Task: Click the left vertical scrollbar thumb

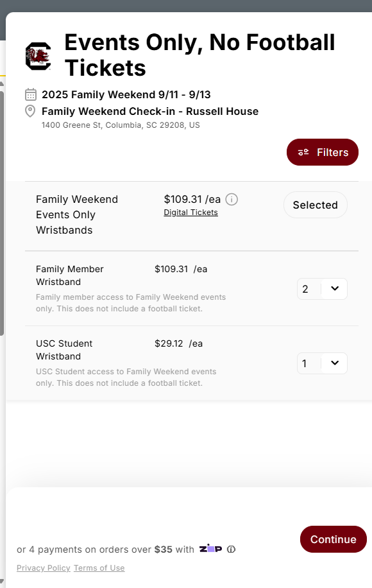Action: click(2, 214)
